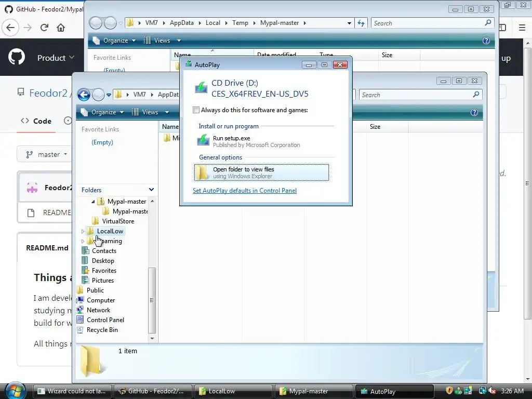The image size is (532, 399).
Task: Open folder to view files option
Action: pos(261,172)
